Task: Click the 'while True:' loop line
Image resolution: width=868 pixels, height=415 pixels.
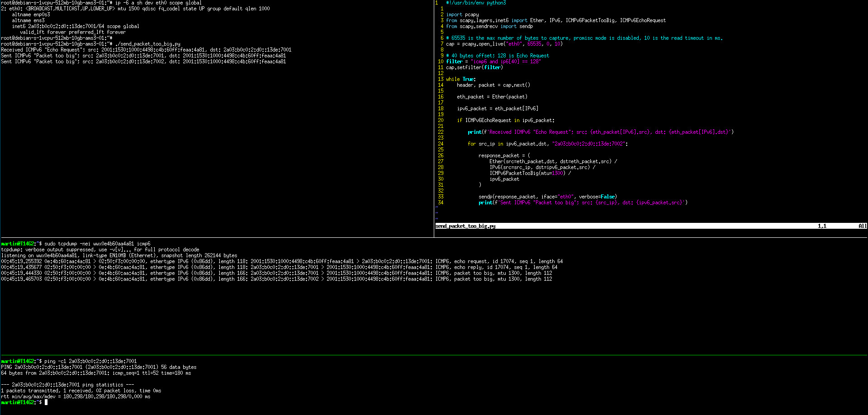Action: point(460,80)
